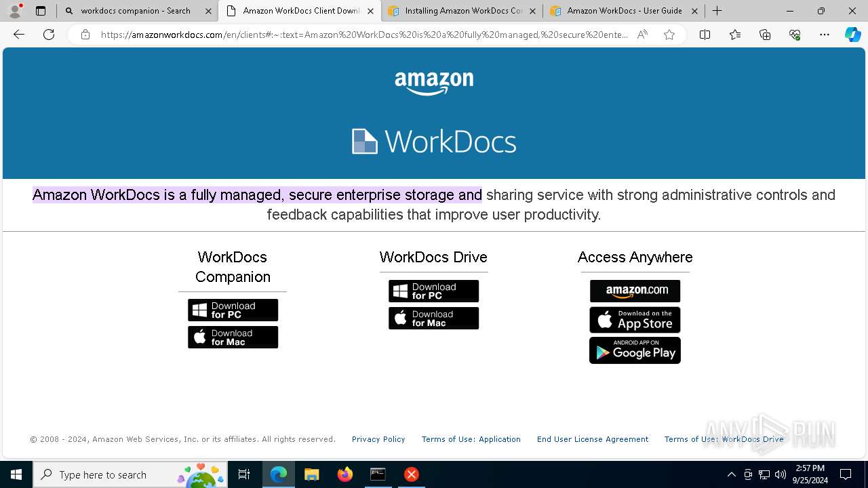Open the browser profile icon

click(x=15, y=11)
